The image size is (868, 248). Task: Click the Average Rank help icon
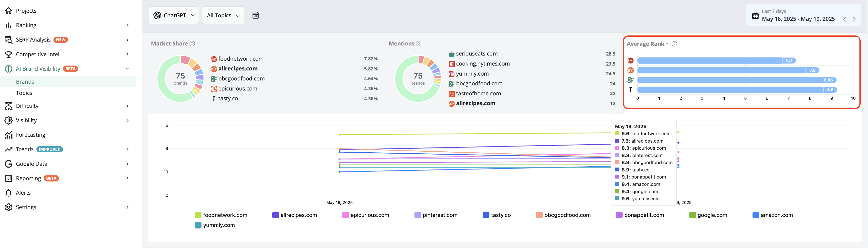pyautogui.click(x=674, y=44)
